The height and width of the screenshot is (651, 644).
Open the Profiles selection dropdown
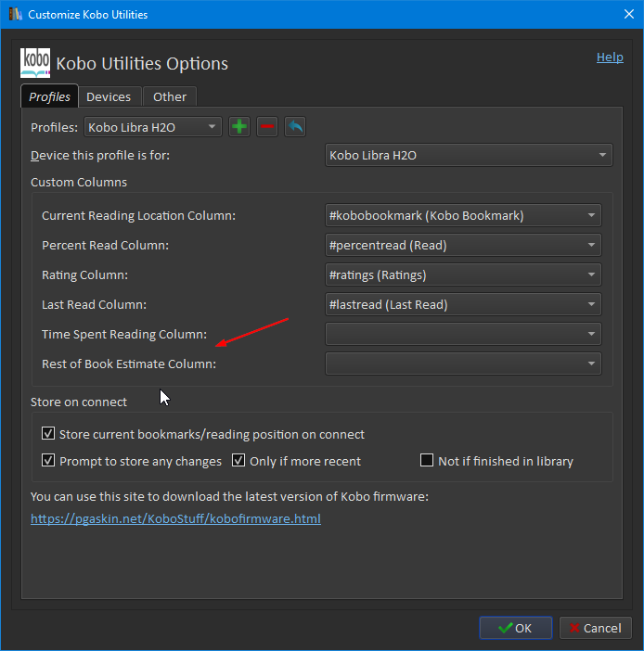153,127
